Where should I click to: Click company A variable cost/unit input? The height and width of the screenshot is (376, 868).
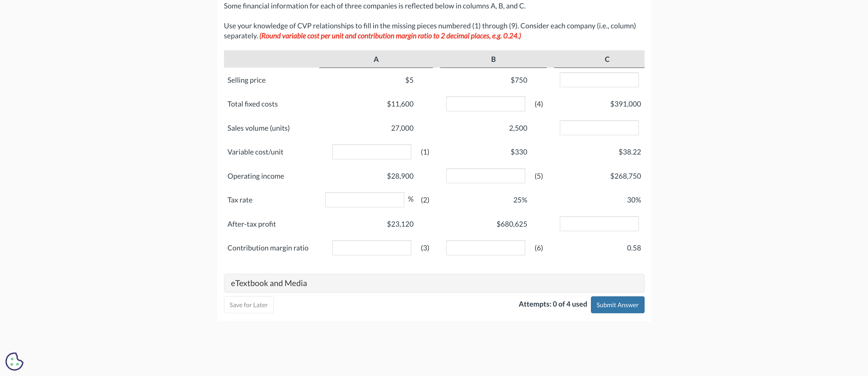[371, 152]
